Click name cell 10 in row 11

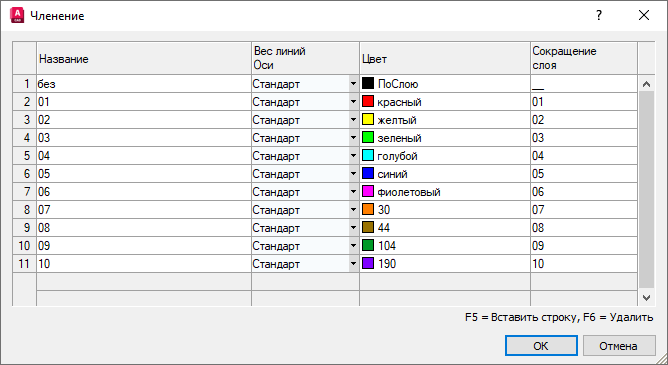tap(144, 264)
